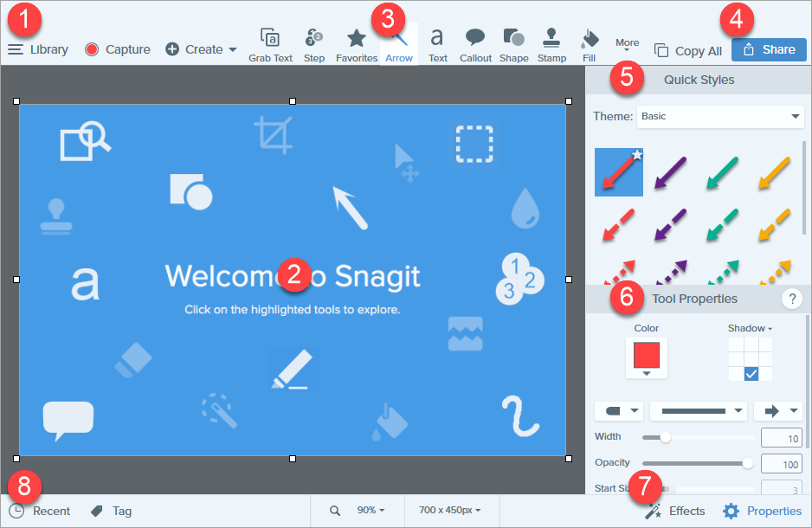The height and width of the screenshot is (528, 812).
Task: Choose the Callout tool
Action: click(x=475, y=46)
